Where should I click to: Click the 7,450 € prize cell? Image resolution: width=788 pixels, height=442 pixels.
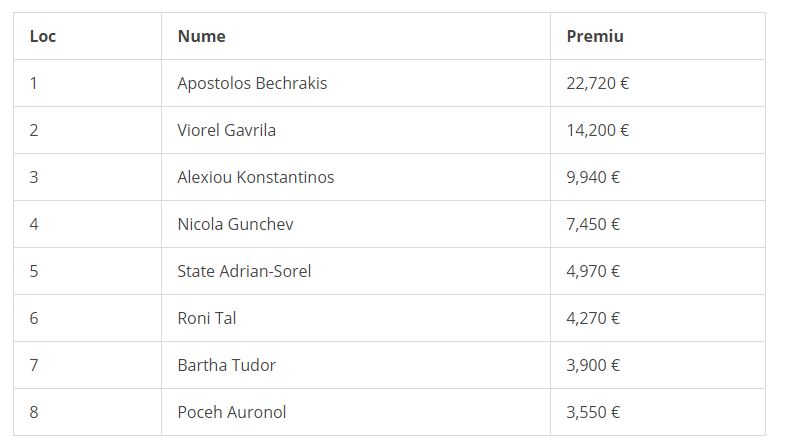[593, 224]
